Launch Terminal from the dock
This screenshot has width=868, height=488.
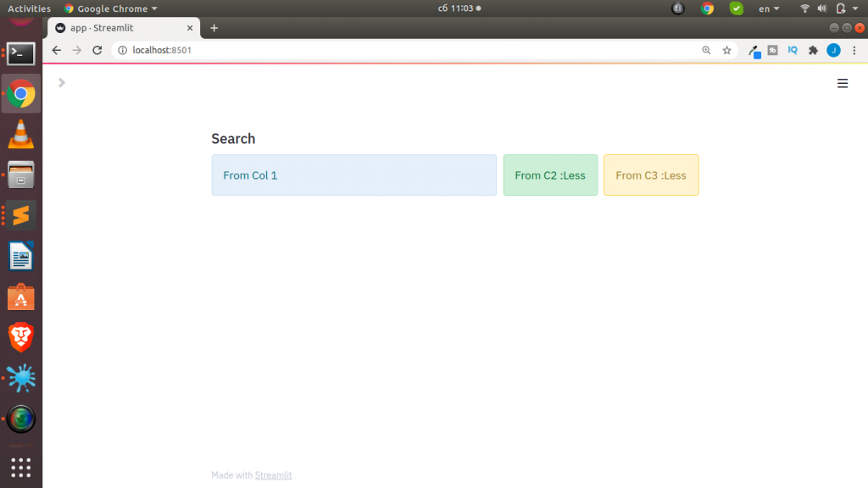click(x=21, y=53)
